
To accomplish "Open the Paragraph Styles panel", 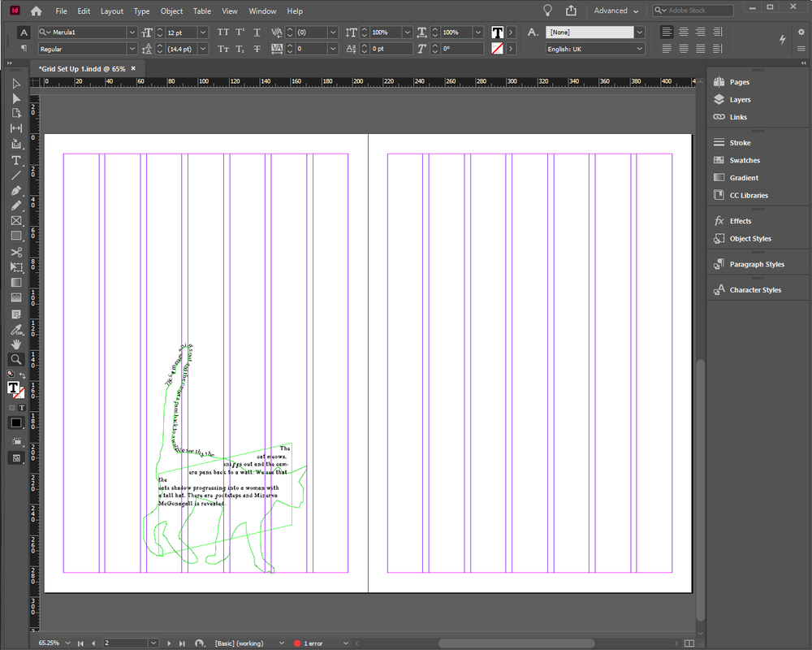I will [757, 264].
